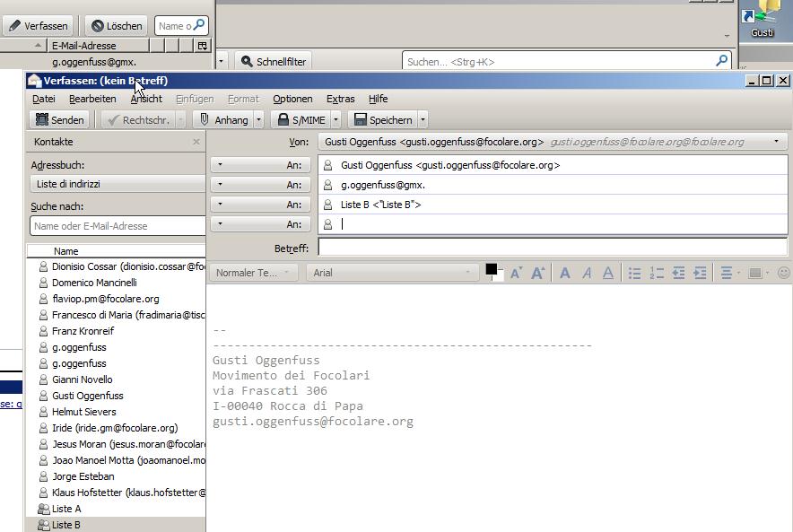Apply a numbered list

(657, 273)
